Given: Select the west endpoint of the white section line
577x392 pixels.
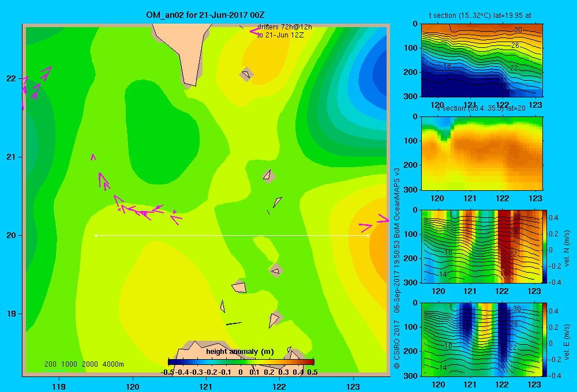Looking at the screenshot, I should pyautogui.click(x=96, y=235).
